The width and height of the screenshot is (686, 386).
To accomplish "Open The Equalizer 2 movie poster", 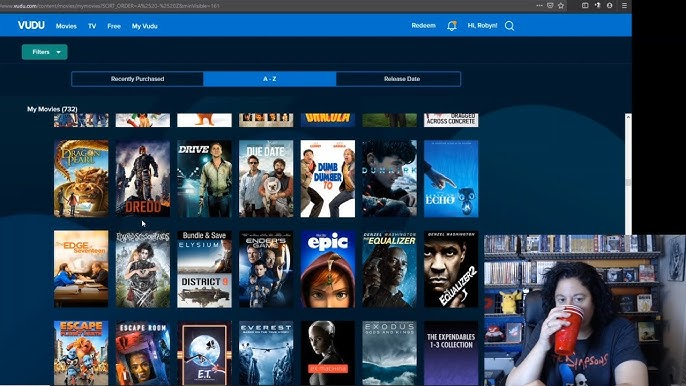I will [451, 269].
